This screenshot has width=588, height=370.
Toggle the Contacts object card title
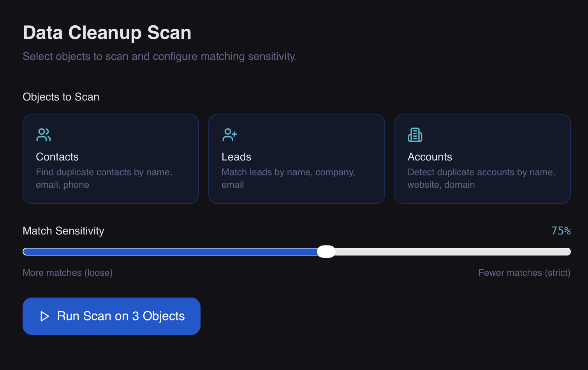point(57,157)
